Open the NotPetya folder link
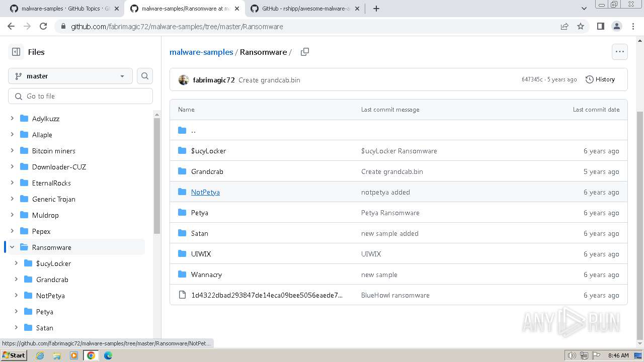 pyautogui.click(x=205, y=192)
